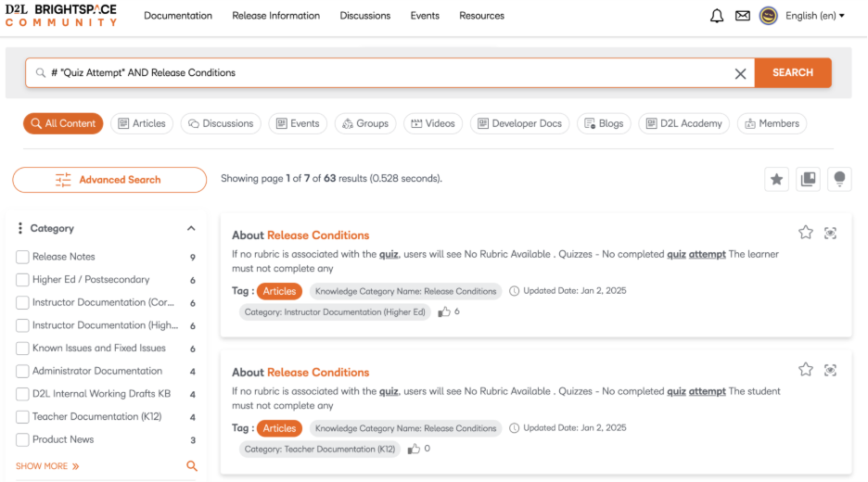868x482 pixels.
Task: Filter results by Blogs tab
Action: coord(604,123)
